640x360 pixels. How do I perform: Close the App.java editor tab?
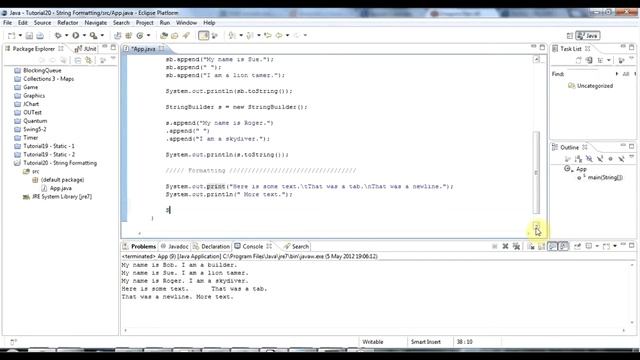(x=162, y=49)
